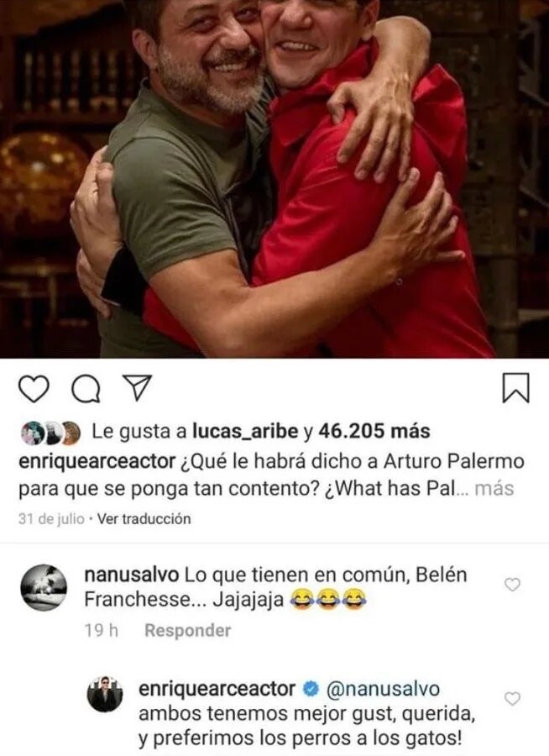Tap the liker avatars cluster

click(x=50, y=432)
